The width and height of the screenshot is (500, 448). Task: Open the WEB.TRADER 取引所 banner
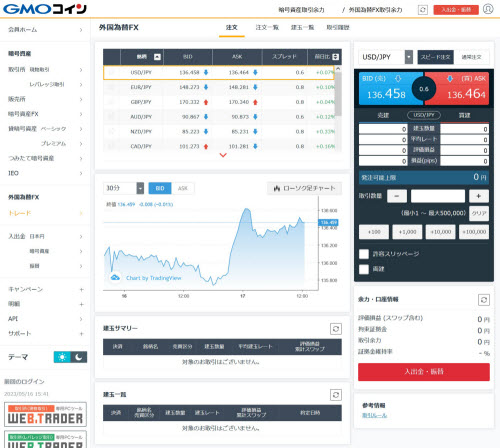[45, 414]
